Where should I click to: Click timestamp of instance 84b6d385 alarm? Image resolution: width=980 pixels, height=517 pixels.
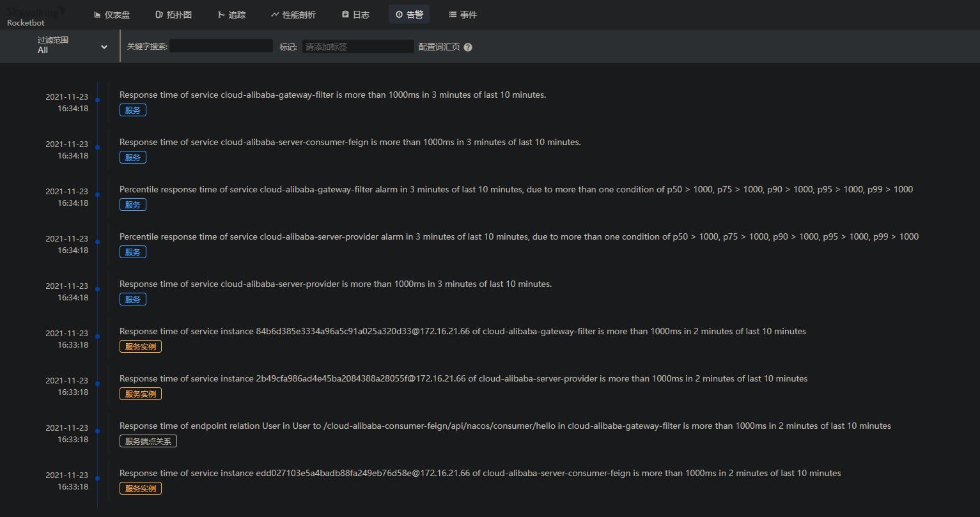(x=66, y=339)
